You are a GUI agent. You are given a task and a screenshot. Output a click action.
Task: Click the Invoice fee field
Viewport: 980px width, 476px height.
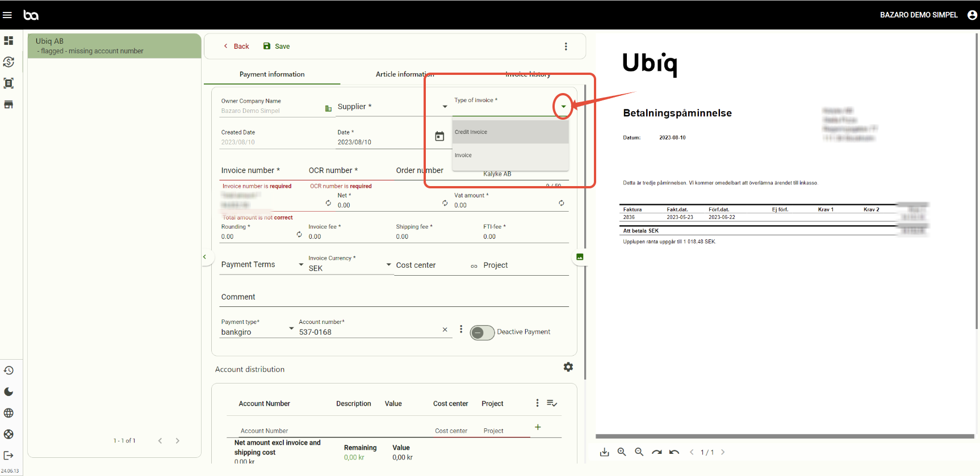click(x=350, y=233)
